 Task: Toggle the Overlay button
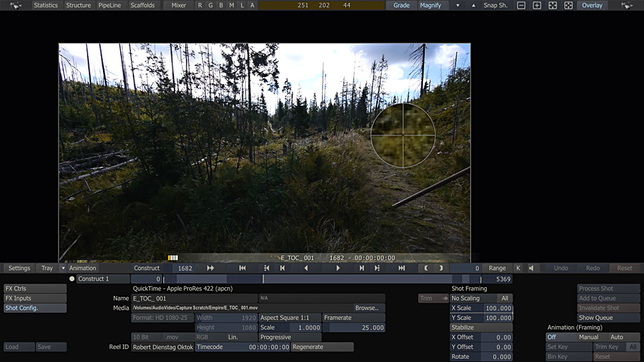click(x=592, y=5)
